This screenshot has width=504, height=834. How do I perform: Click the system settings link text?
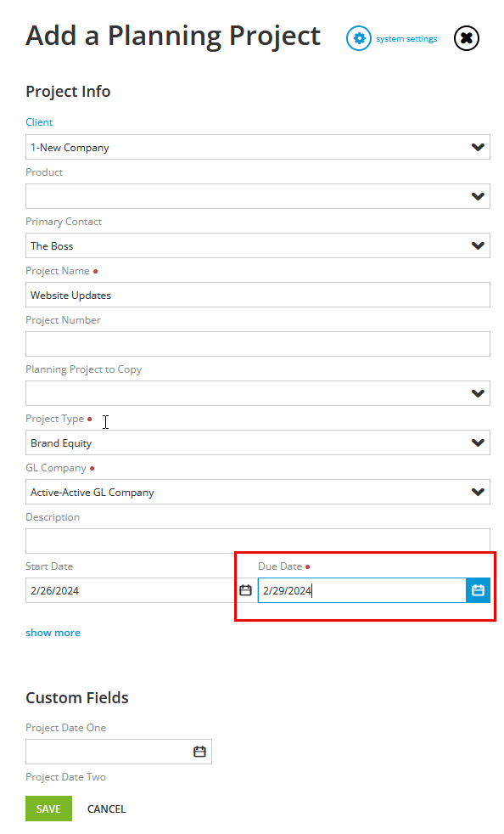click(x=406, y=39)
